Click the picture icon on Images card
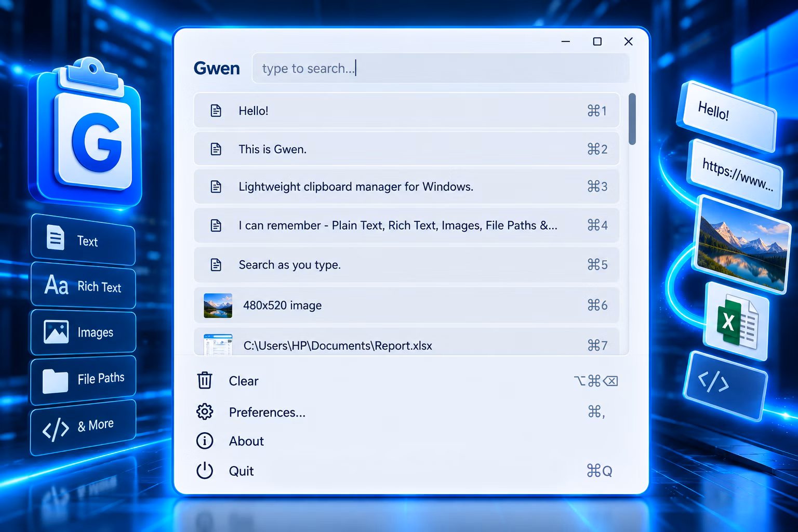798x532 pixels. point(56,331)
